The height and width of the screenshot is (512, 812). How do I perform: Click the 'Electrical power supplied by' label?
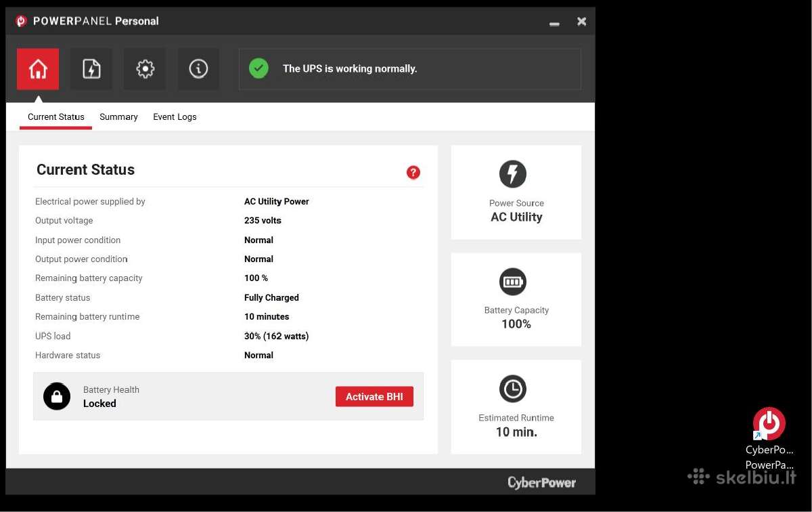[x=90, y=202]
